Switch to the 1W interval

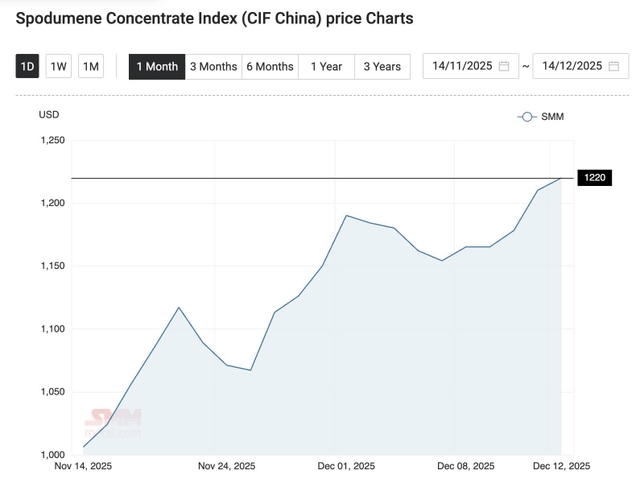coord(59,66)
